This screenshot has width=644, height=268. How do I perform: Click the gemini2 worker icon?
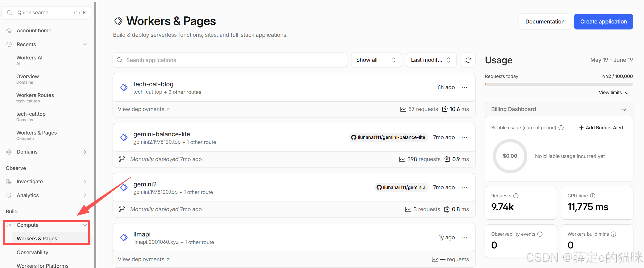tap(124, 187)
